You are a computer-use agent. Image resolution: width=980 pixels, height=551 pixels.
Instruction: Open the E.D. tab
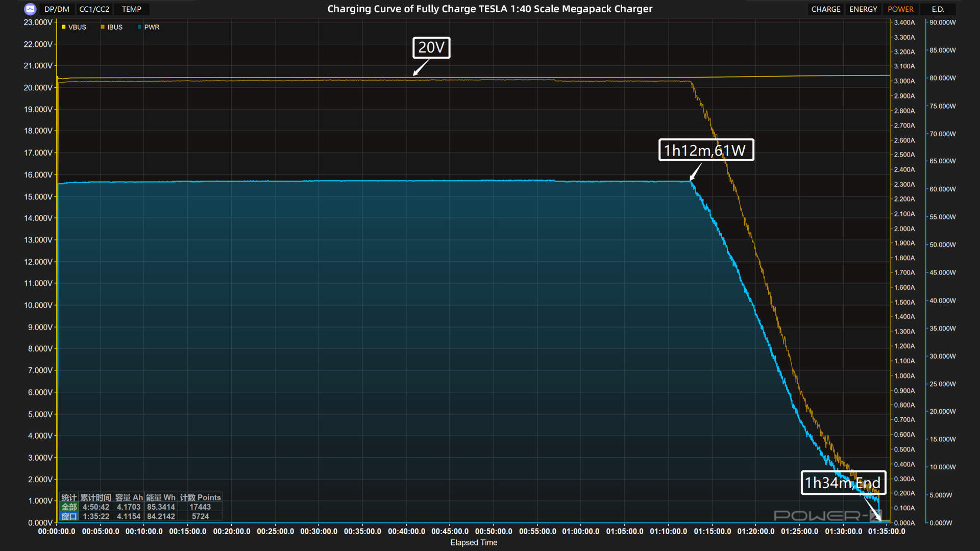click(938, 9)
